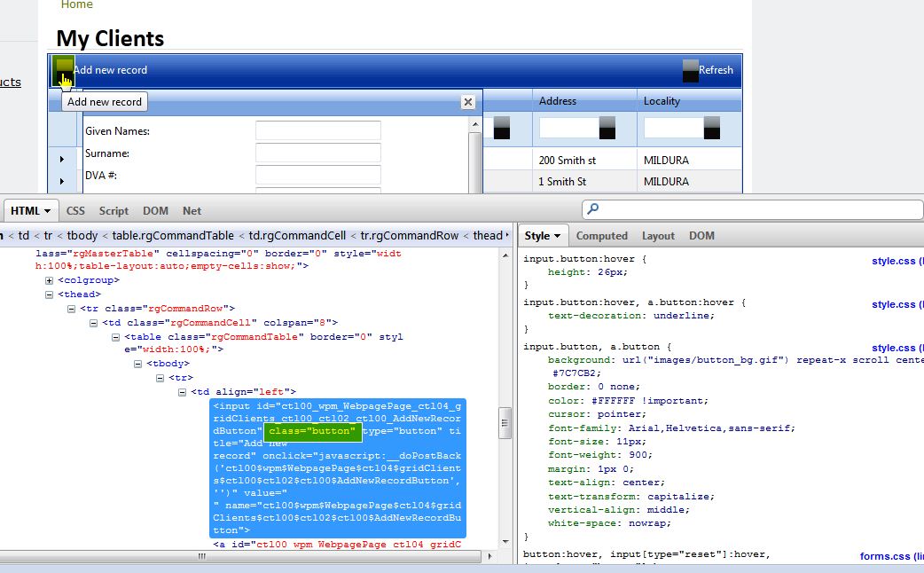The width and height of the screenshot is (924, 573).
Task: Click the Home breadcrumb link
Action: click(76, 5)
